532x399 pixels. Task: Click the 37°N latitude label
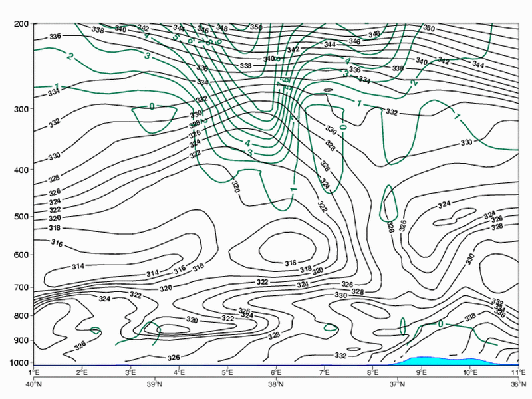[398, 384]
